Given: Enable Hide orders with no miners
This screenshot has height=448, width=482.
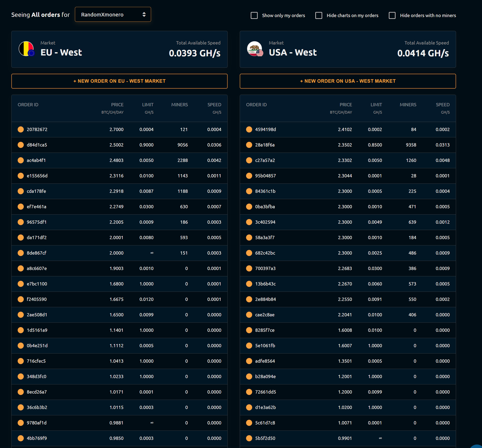Looking at the screenshot, I should pyautogui.click(x=392, y=15).
